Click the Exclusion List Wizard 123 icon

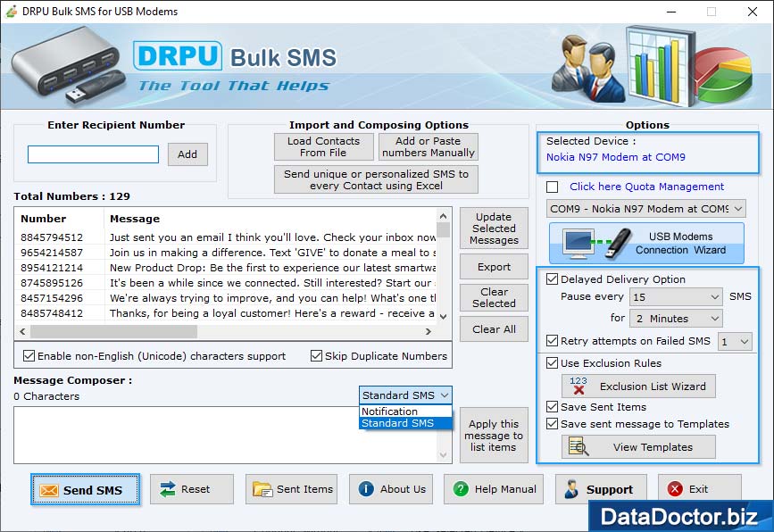click(578, 386)
